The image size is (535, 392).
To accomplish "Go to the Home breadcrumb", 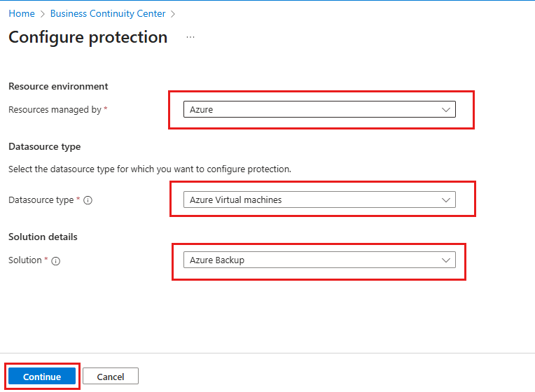I will pos(21,14).
